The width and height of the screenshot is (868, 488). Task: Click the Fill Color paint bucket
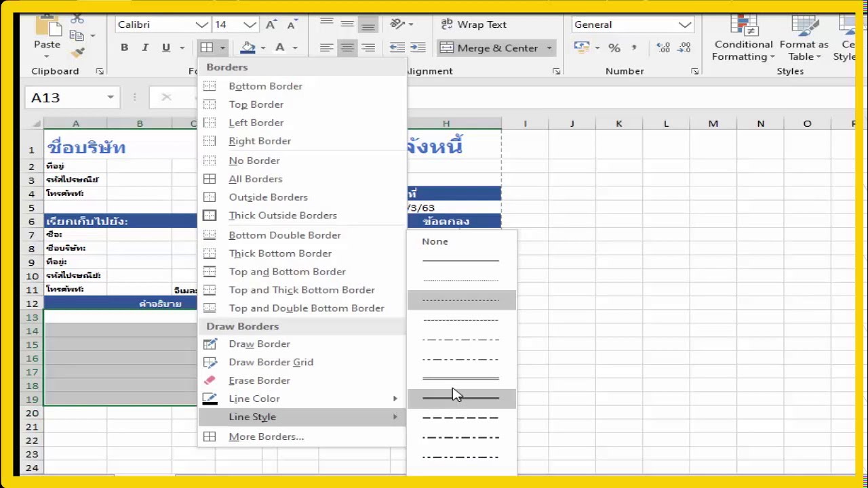248,47
